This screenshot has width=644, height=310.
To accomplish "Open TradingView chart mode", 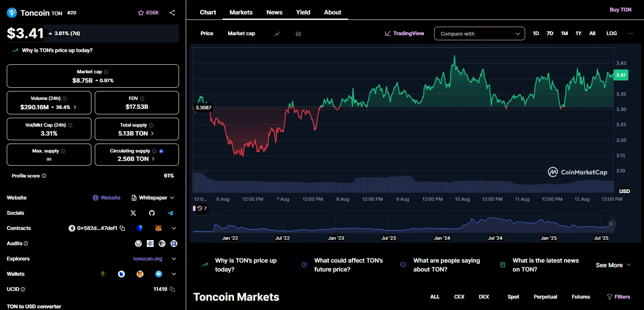I will [x=405, y=33].
